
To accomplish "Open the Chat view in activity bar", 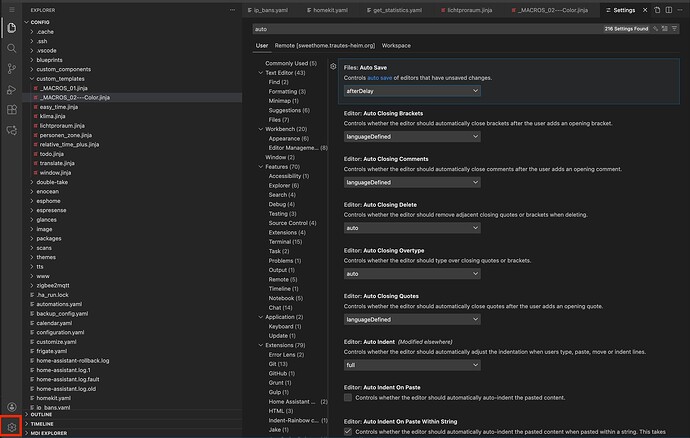I will point(11,130).
